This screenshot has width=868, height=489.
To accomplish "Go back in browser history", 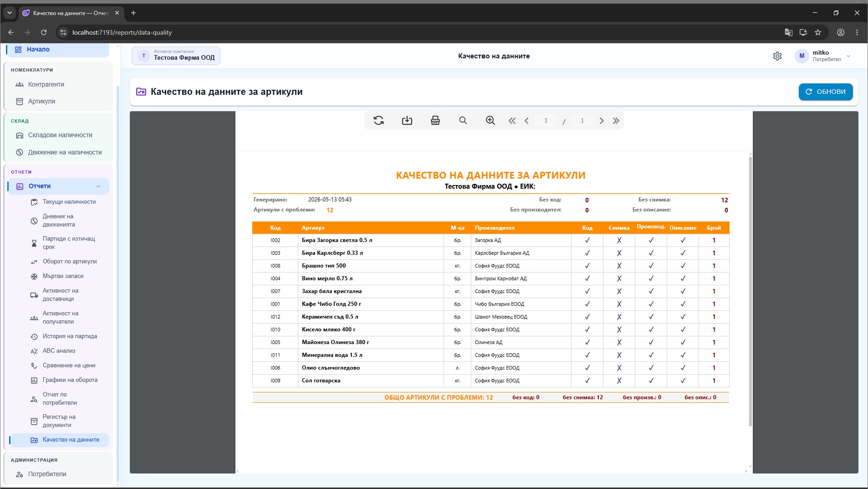I will tap(11, 32).
